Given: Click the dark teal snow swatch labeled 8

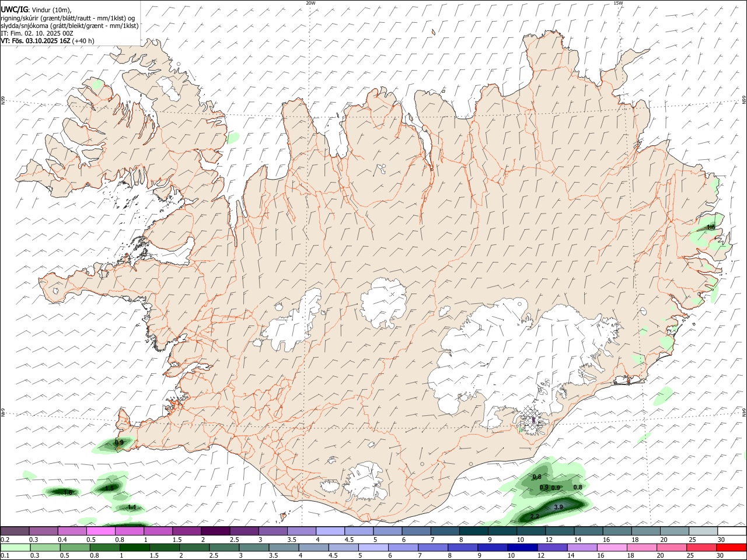Looking at the screenshot, I should click(x=473, y=531).
